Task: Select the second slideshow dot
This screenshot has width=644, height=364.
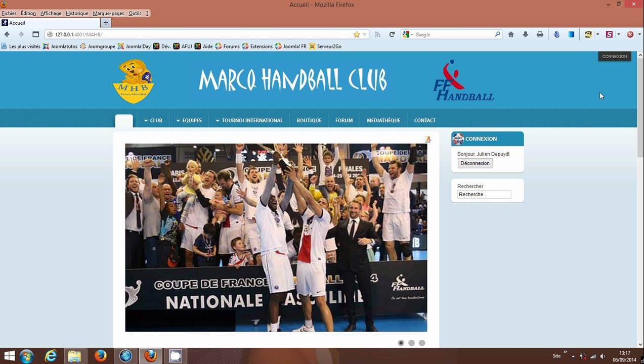Action: 411,343
